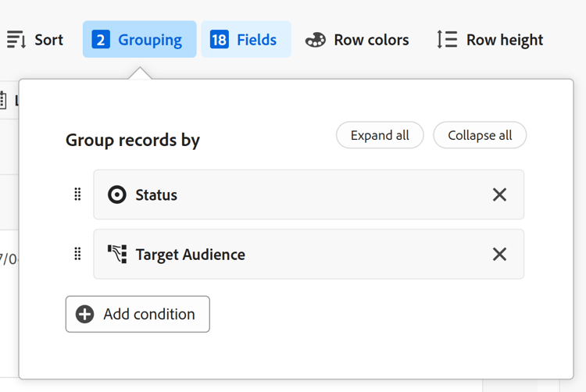Remove the Status grouping condition
The height and width of the screenshot is (392, 586).
(499, 194)
